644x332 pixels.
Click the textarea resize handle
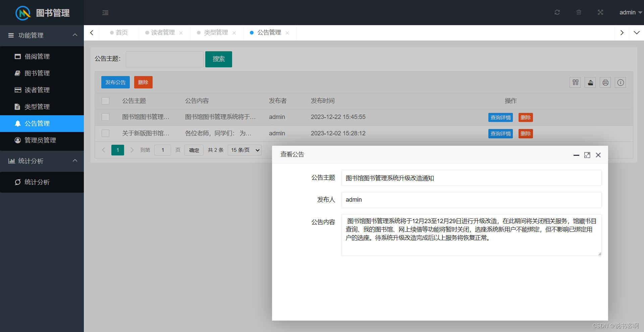point(599,254)
